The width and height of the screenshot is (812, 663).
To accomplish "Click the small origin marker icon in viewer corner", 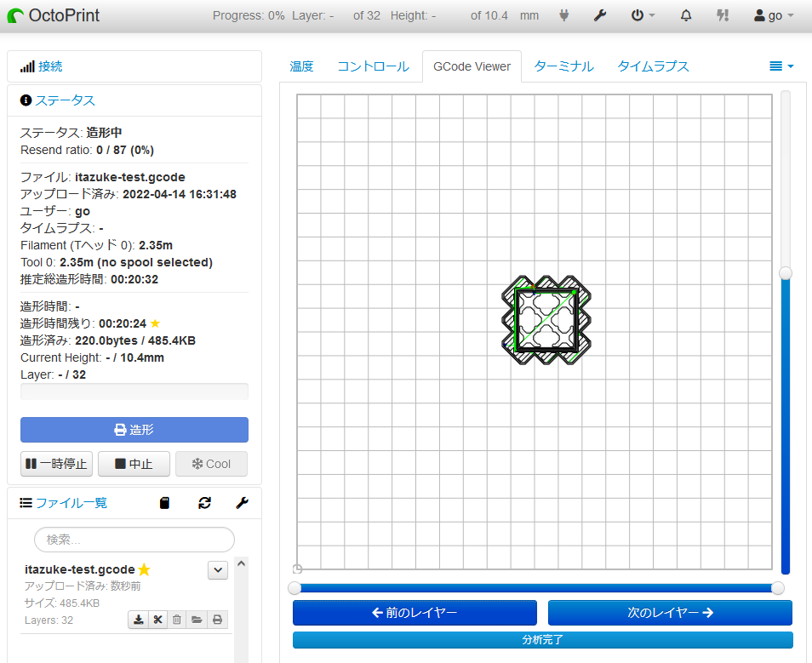I will (297, 569).
